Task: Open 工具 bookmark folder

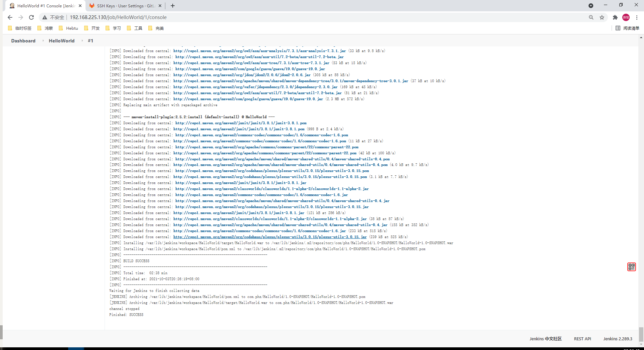Action: click(x=135, y=28)
